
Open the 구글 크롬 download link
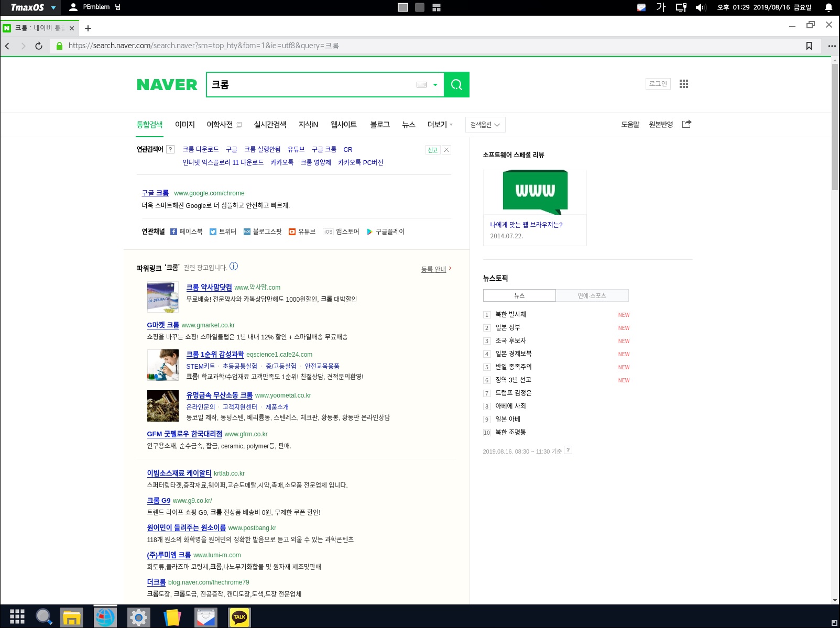coord(155,192)
